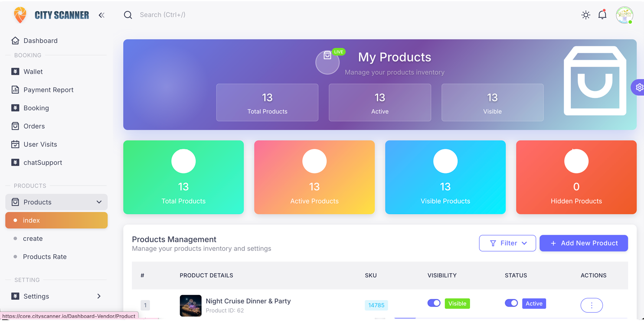The image size is (644, 321).
Task: Open the create menu item
Action: 33,238
